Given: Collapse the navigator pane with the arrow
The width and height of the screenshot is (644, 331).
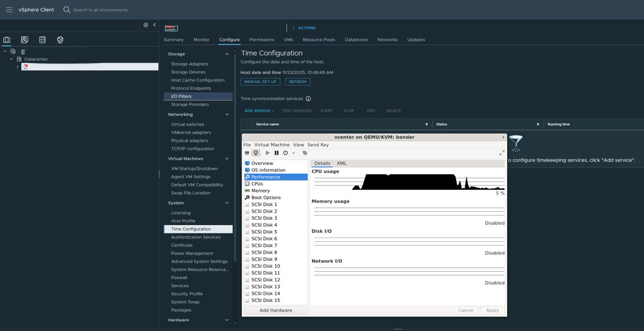Looking at the screenshot, I should [x=155, y=25].
